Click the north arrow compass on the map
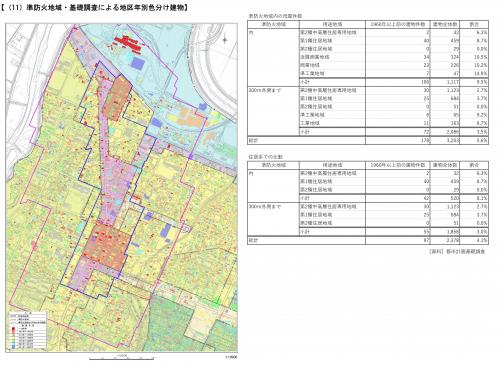The image size is (500, 367). (225, 40)
